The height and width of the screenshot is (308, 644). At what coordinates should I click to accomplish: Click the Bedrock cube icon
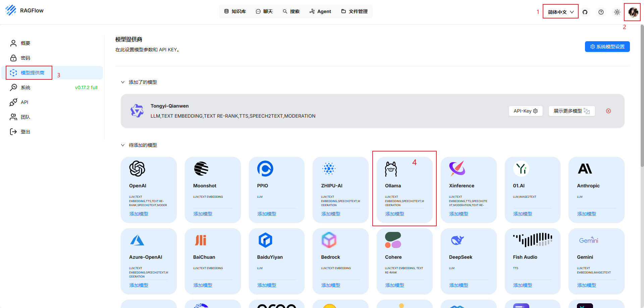329,240
